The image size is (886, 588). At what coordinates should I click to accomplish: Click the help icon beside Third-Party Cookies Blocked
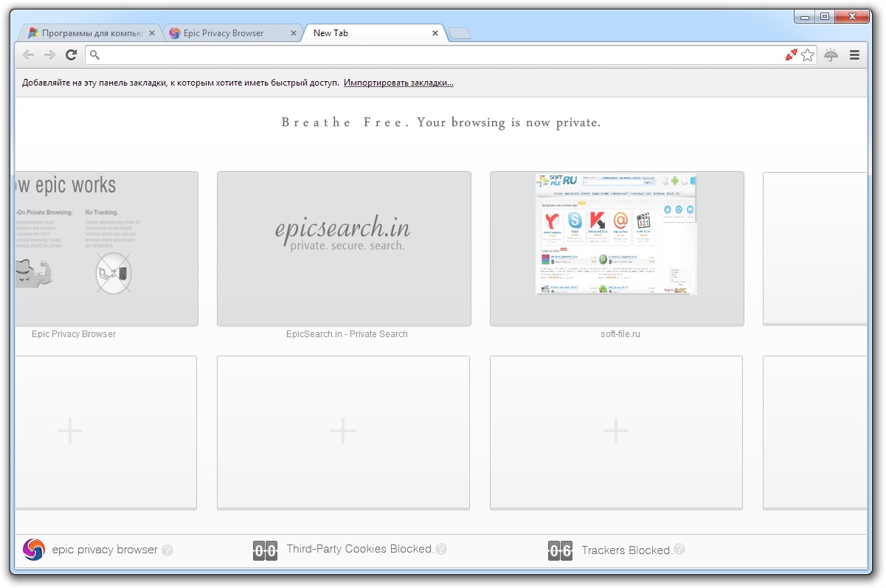click(440, 550)
